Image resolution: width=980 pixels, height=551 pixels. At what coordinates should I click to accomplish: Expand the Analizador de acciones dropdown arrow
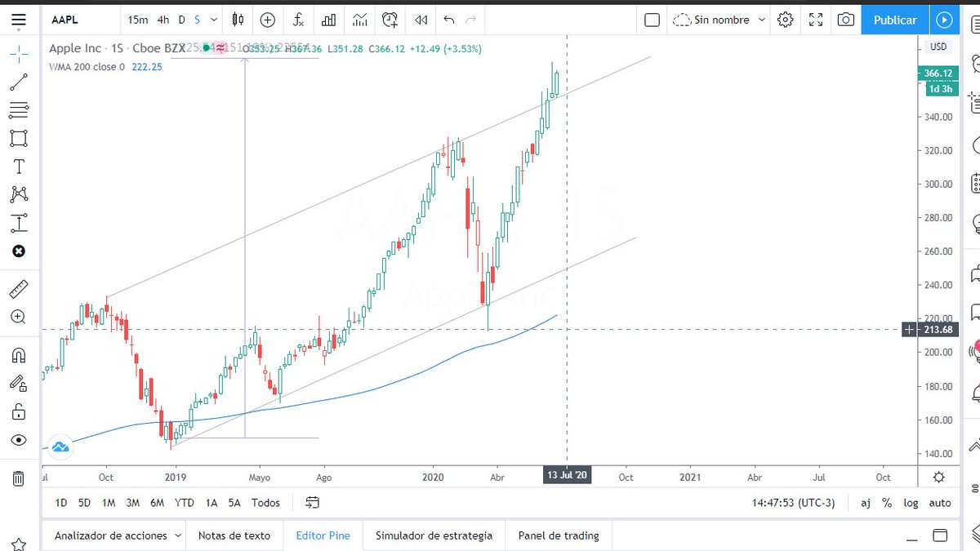[x=176, y=536]
